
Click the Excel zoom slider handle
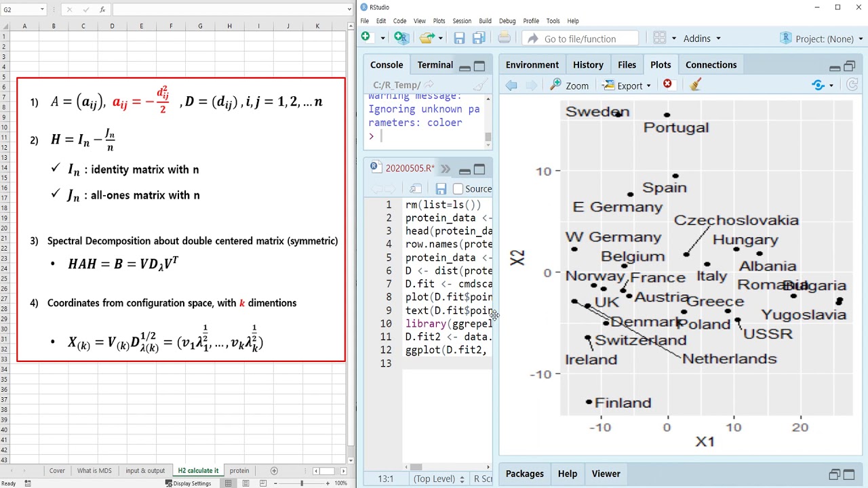pyautogui.click(x=302, y=483)
